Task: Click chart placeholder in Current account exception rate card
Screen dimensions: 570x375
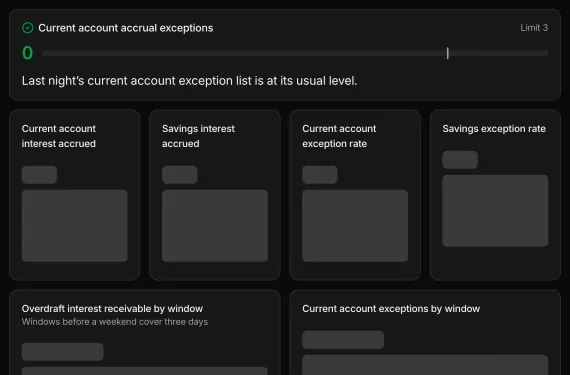Action: tap(355, 226)
